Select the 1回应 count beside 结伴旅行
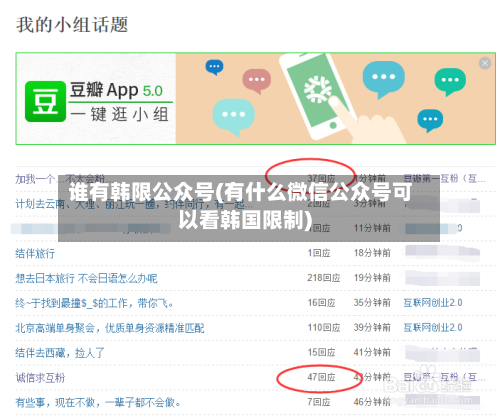 319,253
